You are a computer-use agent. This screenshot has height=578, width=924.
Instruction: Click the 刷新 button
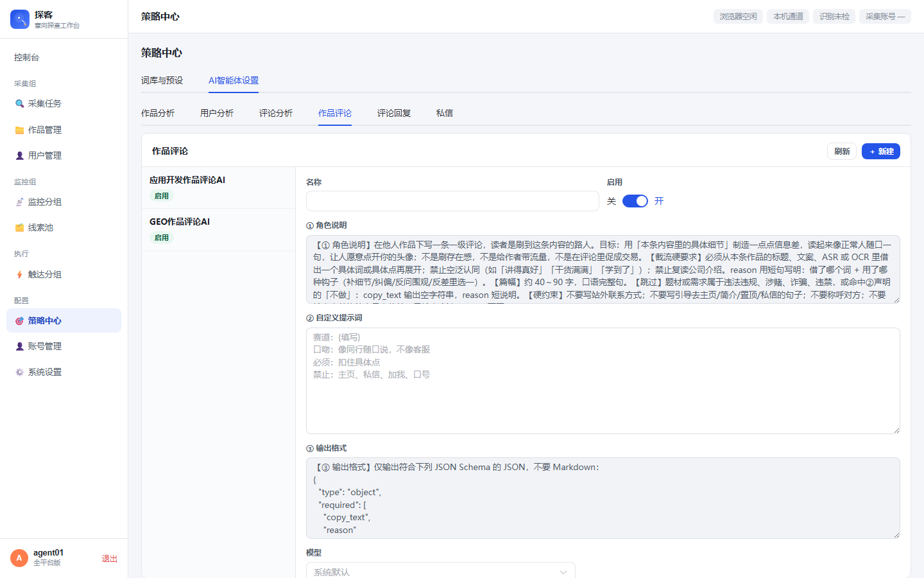click(x=842, y=152)
